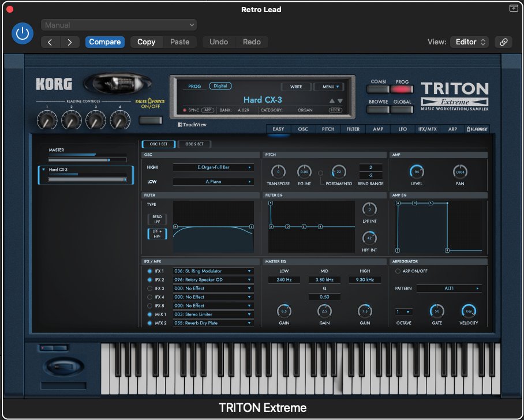Open the OSC LOW A.Piano selector
This screenshot has height=420, width=524.
(x=213, y=182)
